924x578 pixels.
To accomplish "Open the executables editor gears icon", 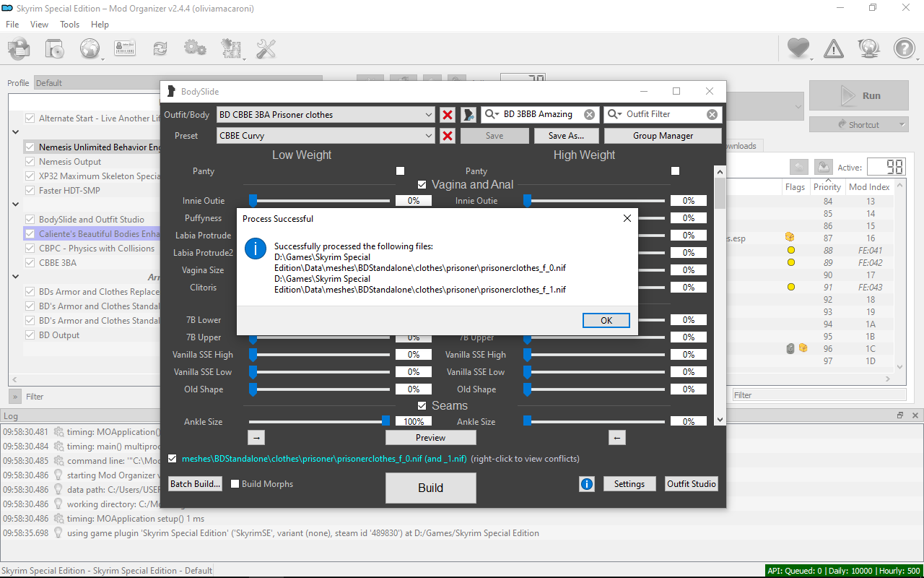I will [231, 48].
